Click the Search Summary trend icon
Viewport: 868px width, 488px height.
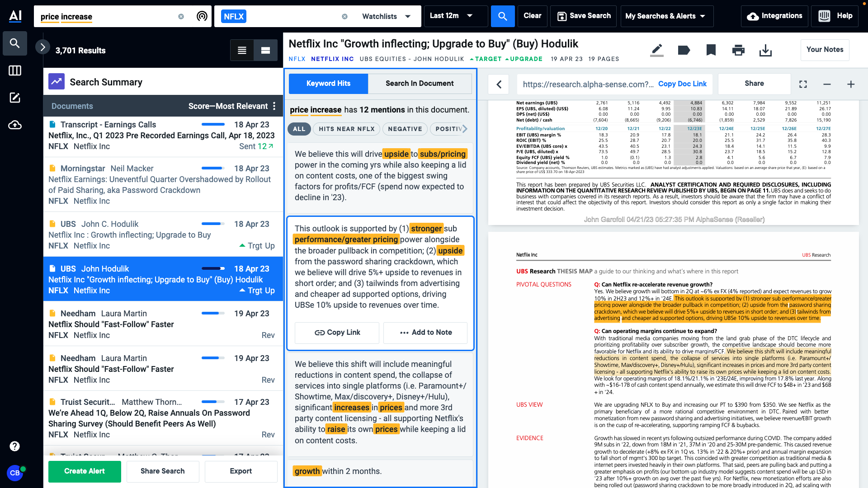57,82
